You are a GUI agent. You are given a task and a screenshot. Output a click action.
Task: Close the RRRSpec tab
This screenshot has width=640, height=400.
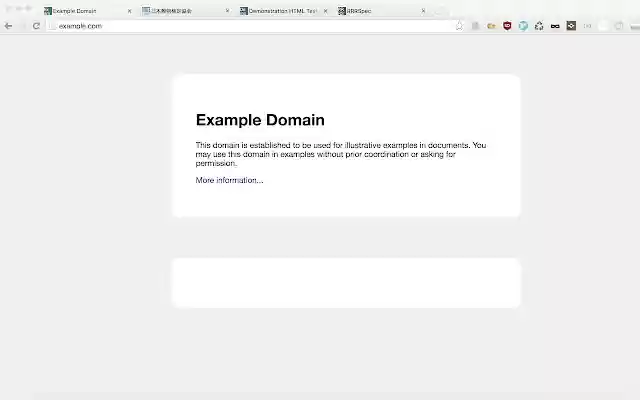pyautogui.click(x=423, y=11)
